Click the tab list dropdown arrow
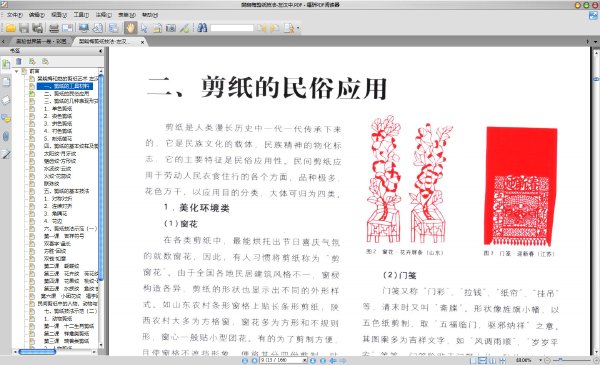Viewport: 600px width, 365px height. pos(595,41)
